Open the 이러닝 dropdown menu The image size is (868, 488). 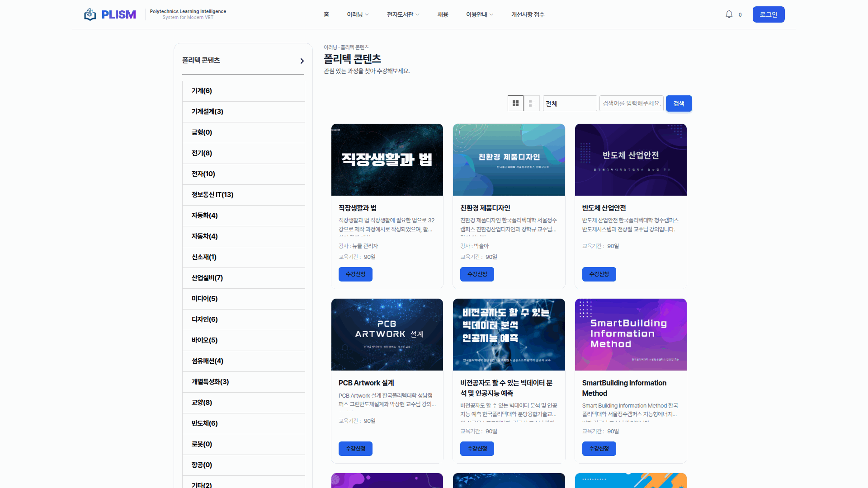pyautogui.click(x=358, y=14)
